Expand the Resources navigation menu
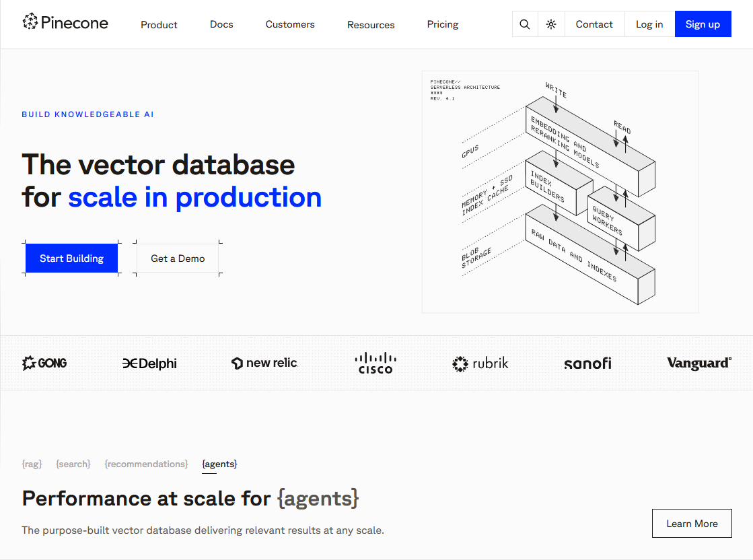This screenshot has width=753, height=560. tap(371, 25)
